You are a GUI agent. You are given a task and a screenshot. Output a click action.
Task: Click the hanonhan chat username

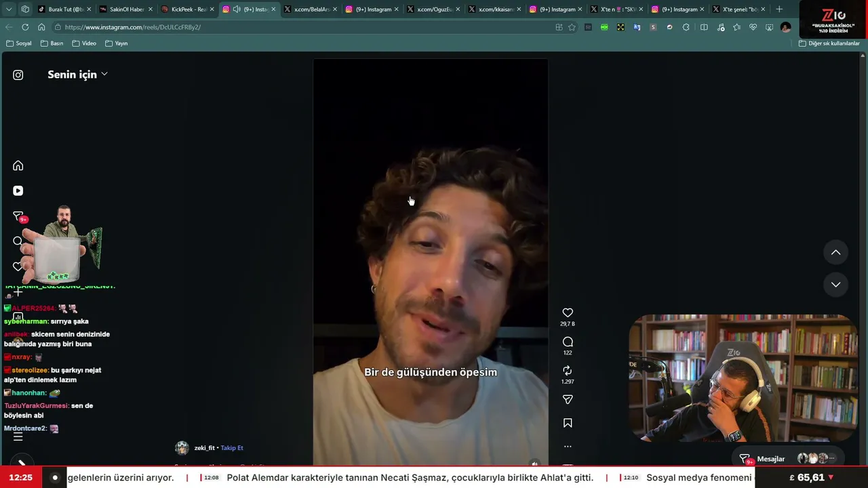pyautogui.click(x=28, y=393)
